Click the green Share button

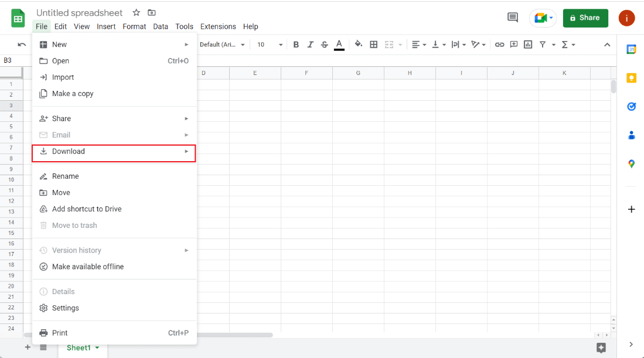(x=585, y=18)
